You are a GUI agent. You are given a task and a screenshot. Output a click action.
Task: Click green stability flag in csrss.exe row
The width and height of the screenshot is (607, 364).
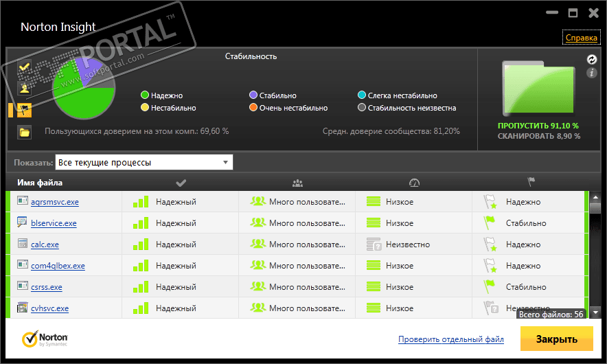[490, 287]
